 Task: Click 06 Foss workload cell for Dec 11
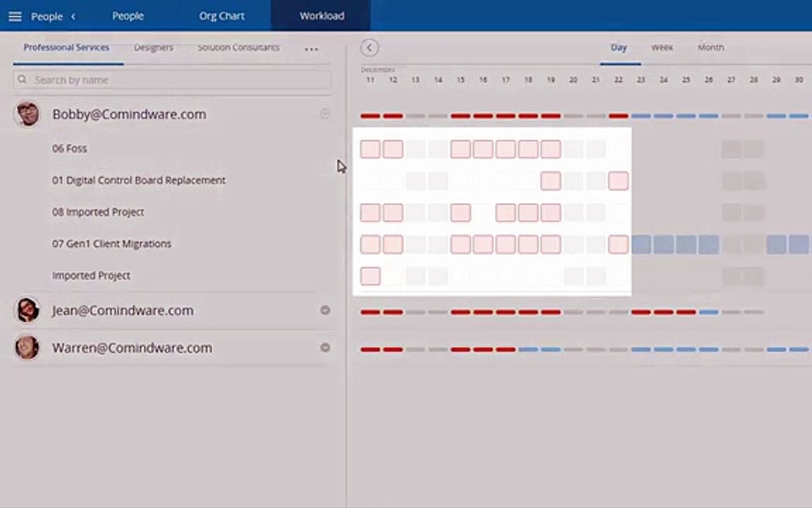pyautogui.click(x=370, y=150)
